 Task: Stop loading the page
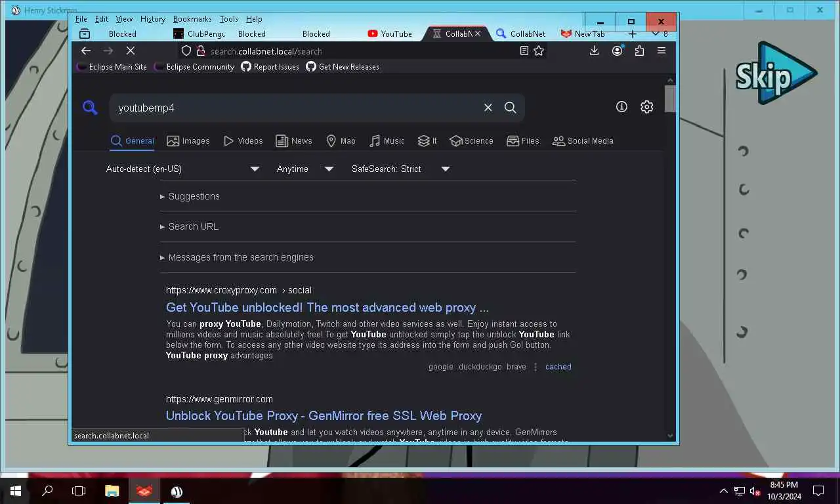coord(130,51)
